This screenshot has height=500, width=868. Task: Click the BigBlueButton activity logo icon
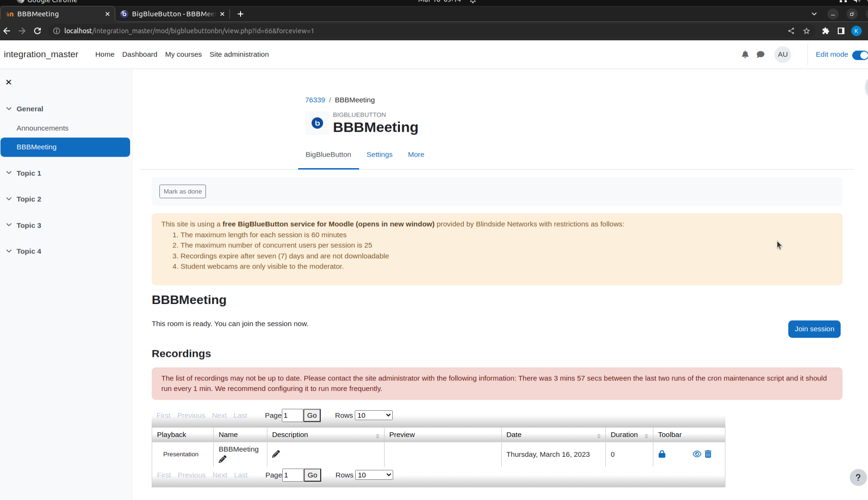[x=317, y=123]
